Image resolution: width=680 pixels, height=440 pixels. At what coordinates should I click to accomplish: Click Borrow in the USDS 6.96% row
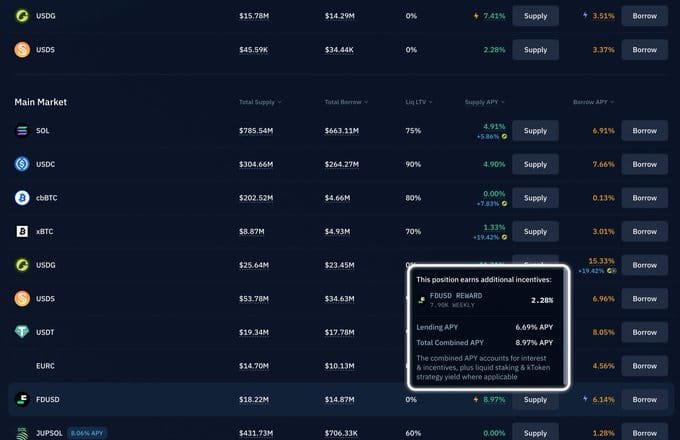[x=644, y=299]
